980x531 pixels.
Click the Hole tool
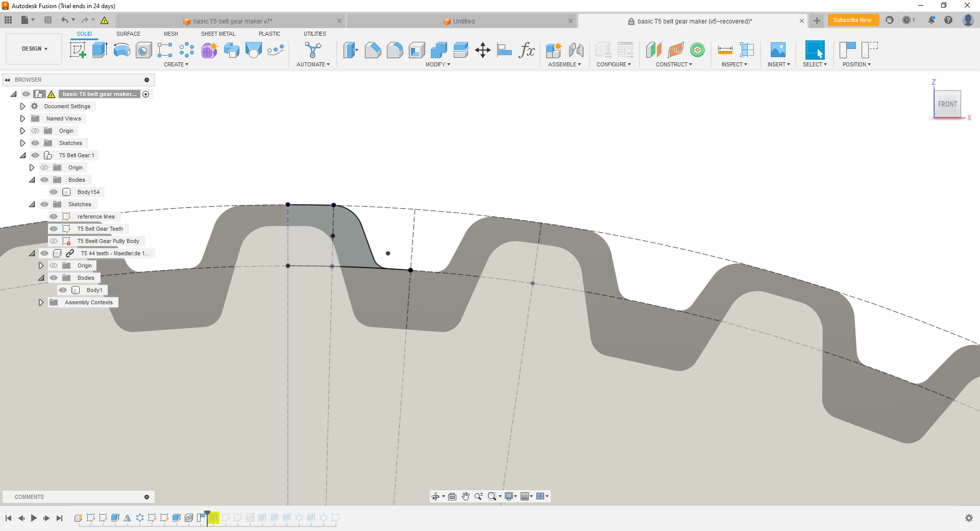click(143, 50)
